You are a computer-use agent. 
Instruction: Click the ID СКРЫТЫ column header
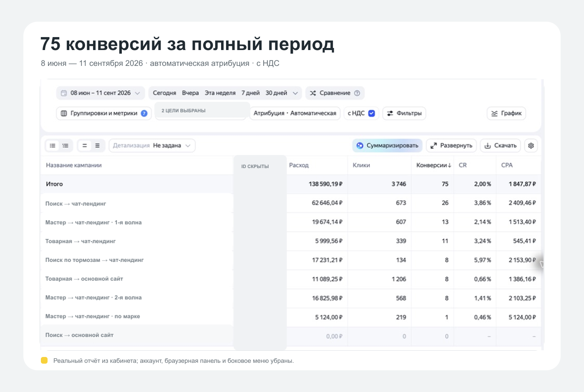click(255, 166)
